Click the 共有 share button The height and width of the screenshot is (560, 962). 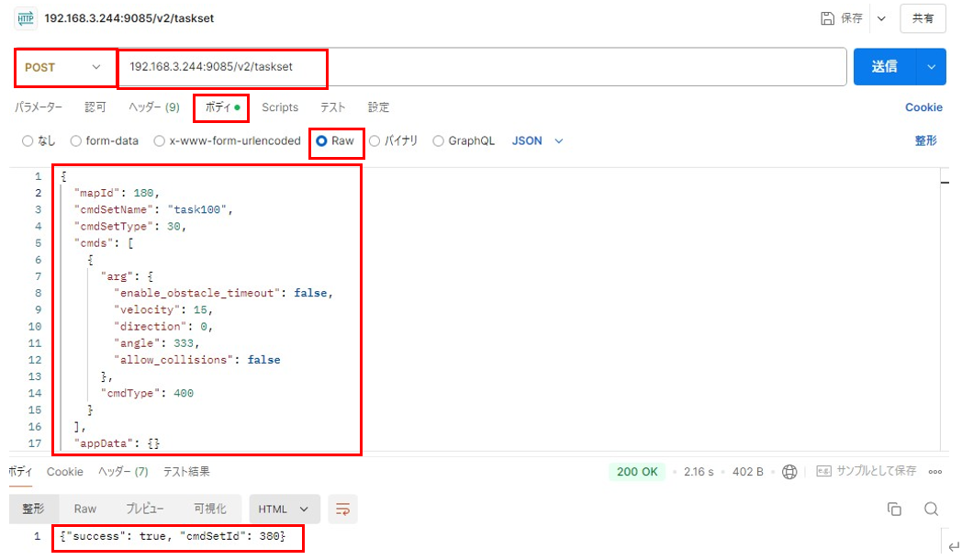click(x=923, y=18)
